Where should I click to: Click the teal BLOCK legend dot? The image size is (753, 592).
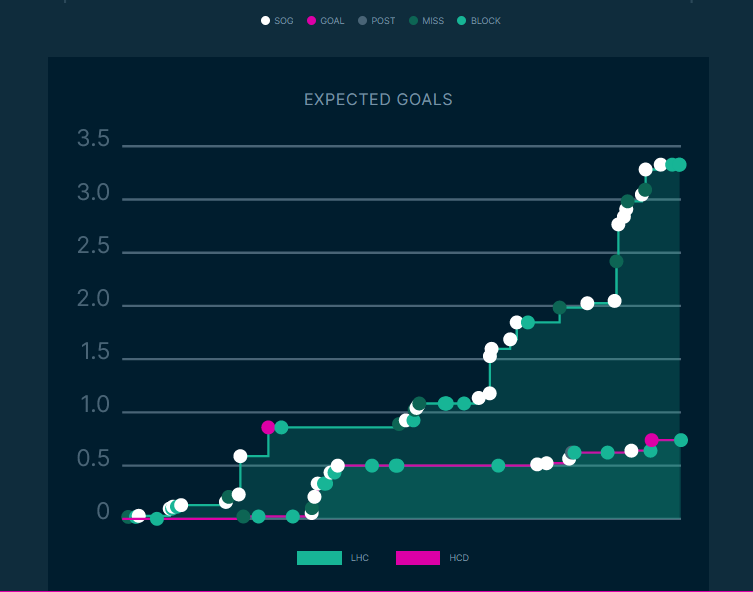point(462,21)
